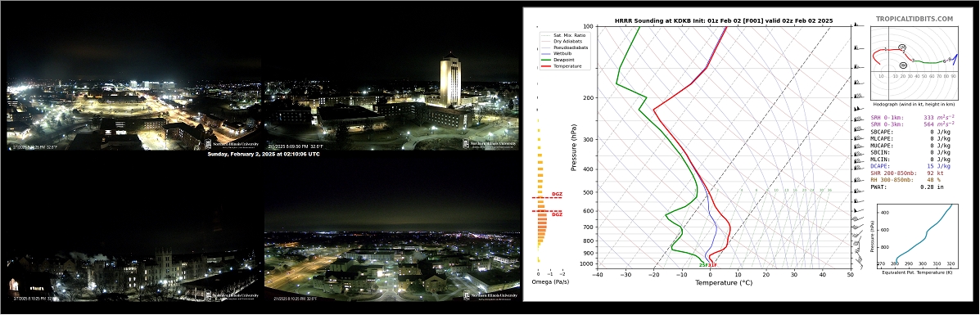Viewport: 980px width, 315px height.
Task: Click the green surface dewpoint label 25F
Action: pos(703,266)
